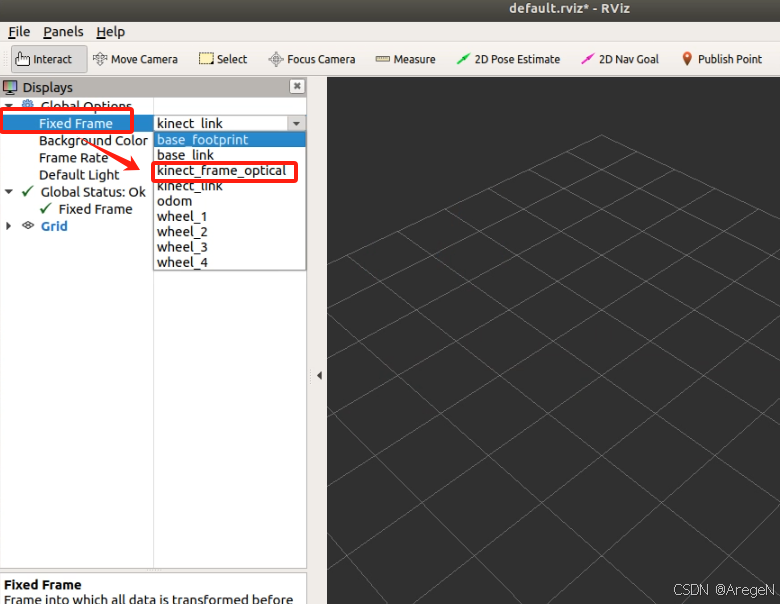
Task: Activate the Focus Camera tool
Action: click(x=312, y=59)
